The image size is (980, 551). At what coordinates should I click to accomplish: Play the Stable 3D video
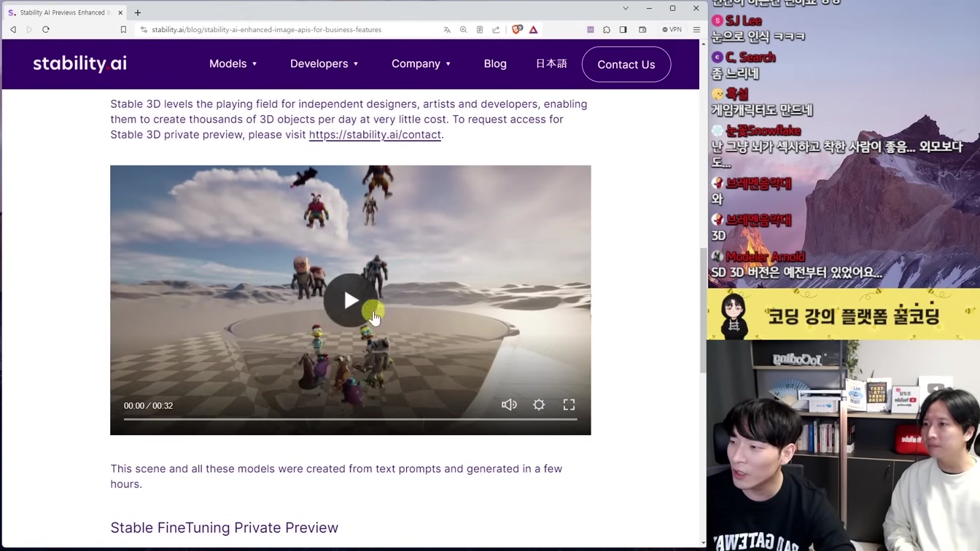(x=351, y=300)
